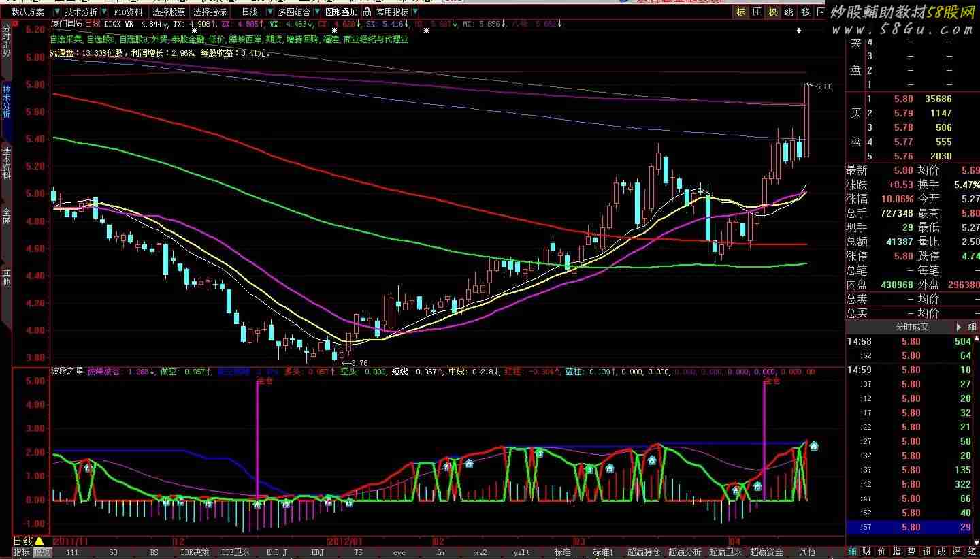The width and height of the screenshot is (980, 559).
Task: Open F10资料 company info
Action: coord(128,12)
